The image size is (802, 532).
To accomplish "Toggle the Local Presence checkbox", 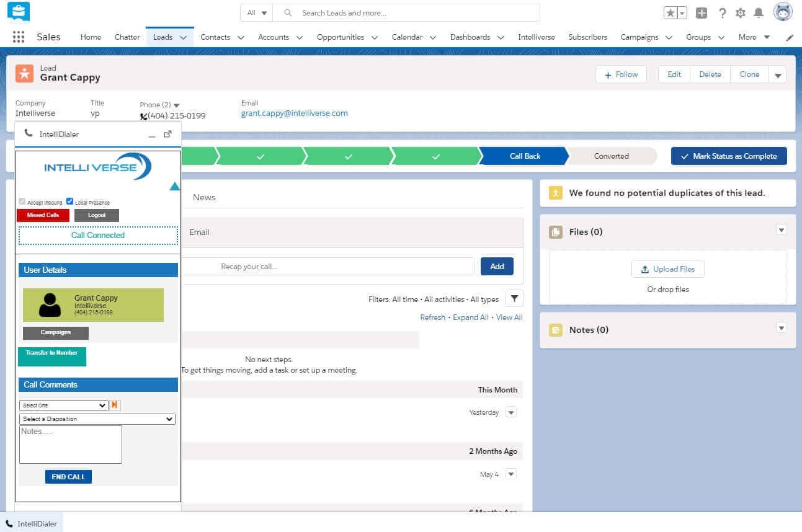I will (x=70, y=202).
